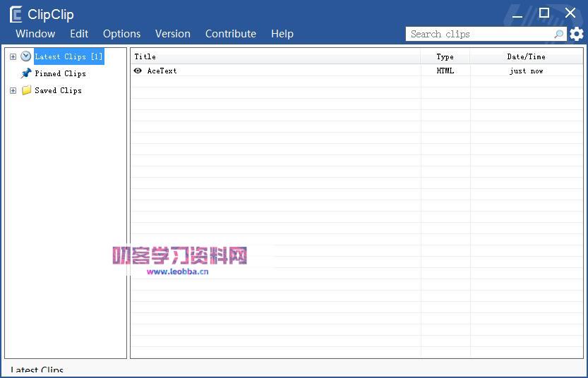Click the folder icon beside Saved Clips
The image size is (588, 378).
[x=26, y=90]
